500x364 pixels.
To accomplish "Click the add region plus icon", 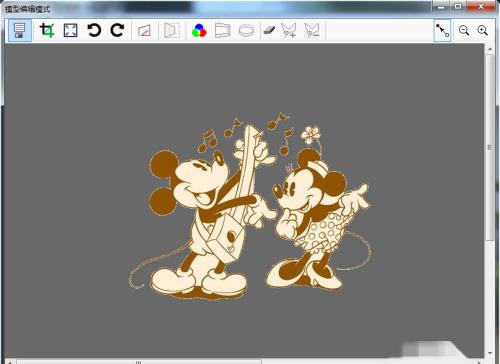I will (289, 30).
